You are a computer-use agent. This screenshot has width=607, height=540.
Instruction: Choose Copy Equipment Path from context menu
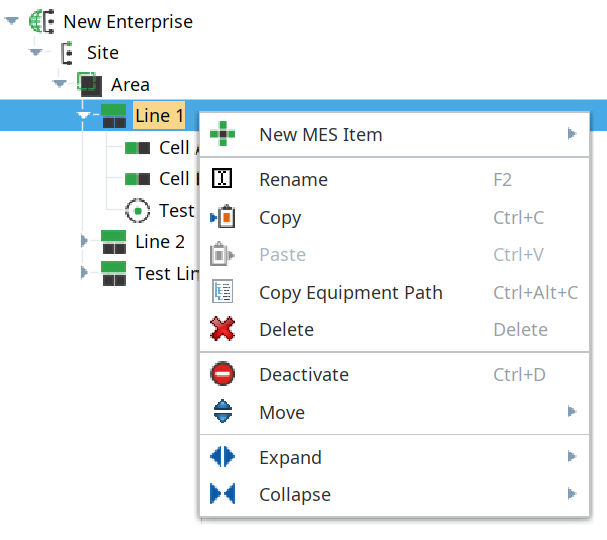350,292
